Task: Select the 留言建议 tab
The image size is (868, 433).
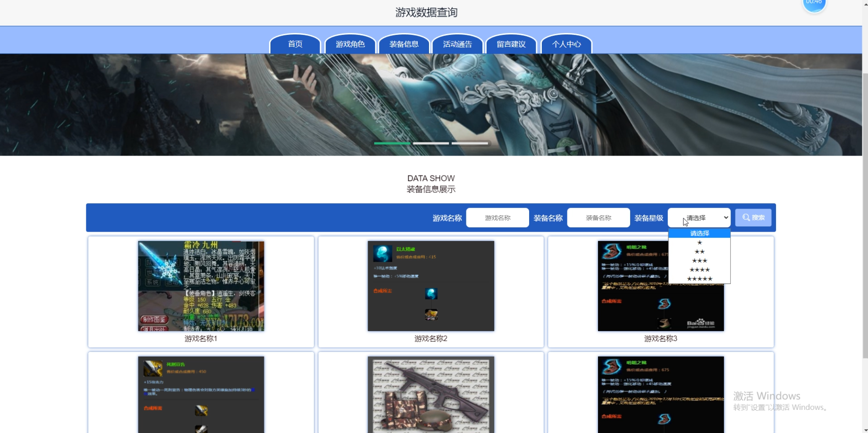Action: click(511, 44)
